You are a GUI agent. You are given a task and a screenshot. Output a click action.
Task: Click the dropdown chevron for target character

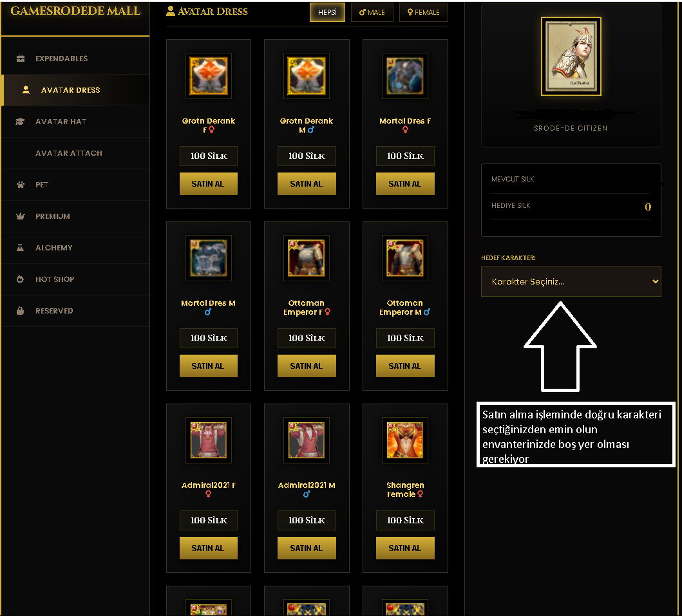655,282
